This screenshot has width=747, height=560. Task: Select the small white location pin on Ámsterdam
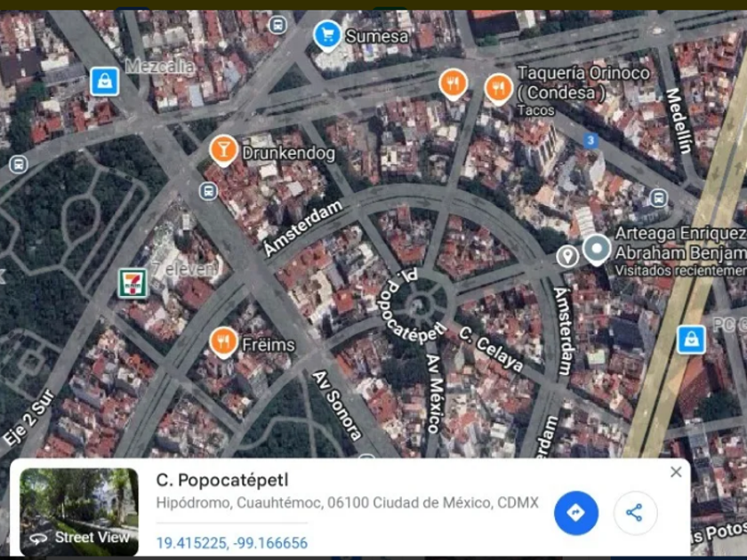567,256
